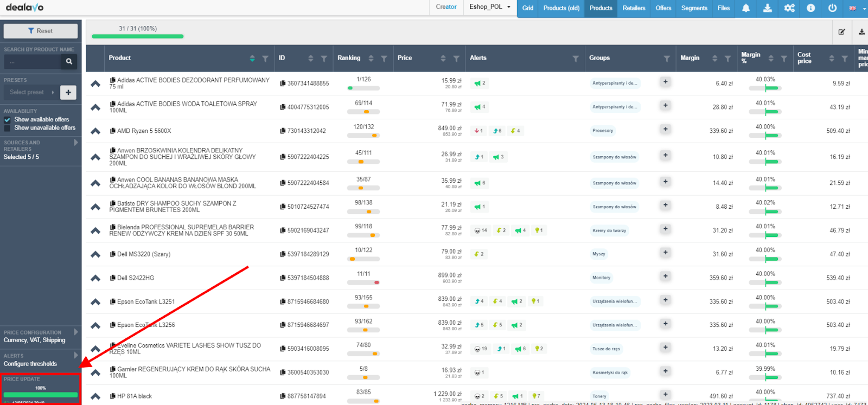The height and width of the screenshot is (405, 868).
Task: Open the Products tab
Action: (x=601, y=8)
